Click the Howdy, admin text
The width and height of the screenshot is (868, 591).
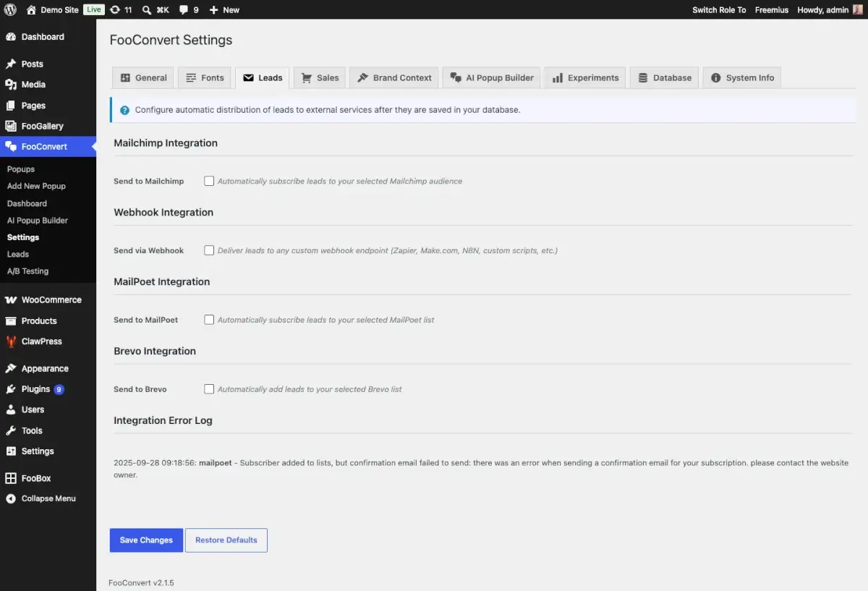823,9
